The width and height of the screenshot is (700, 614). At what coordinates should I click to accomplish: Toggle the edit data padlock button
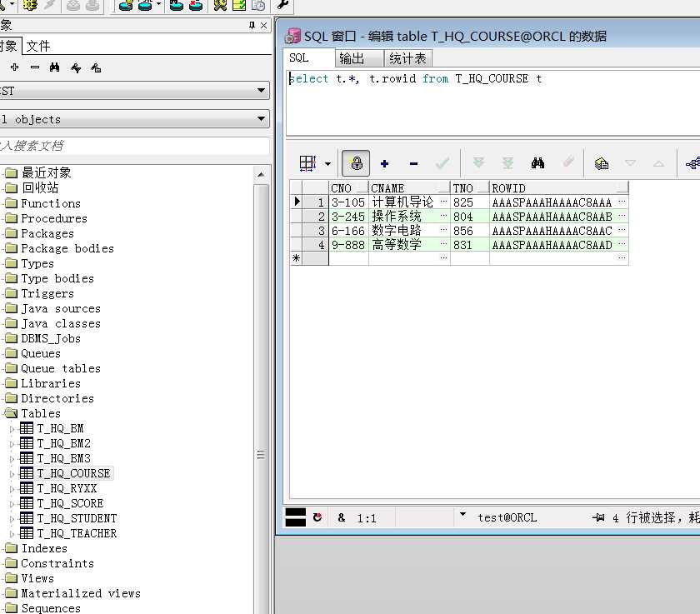coord(356,163)
